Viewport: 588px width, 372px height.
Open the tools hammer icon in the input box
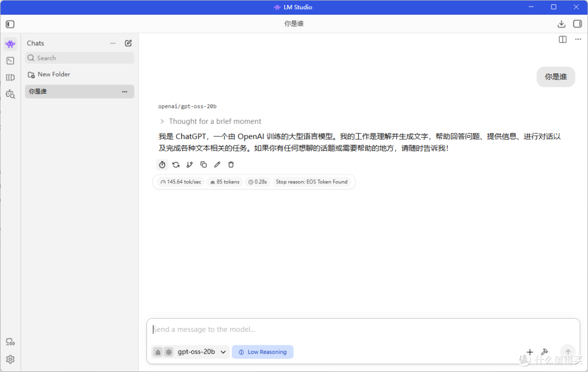(544, 352)
